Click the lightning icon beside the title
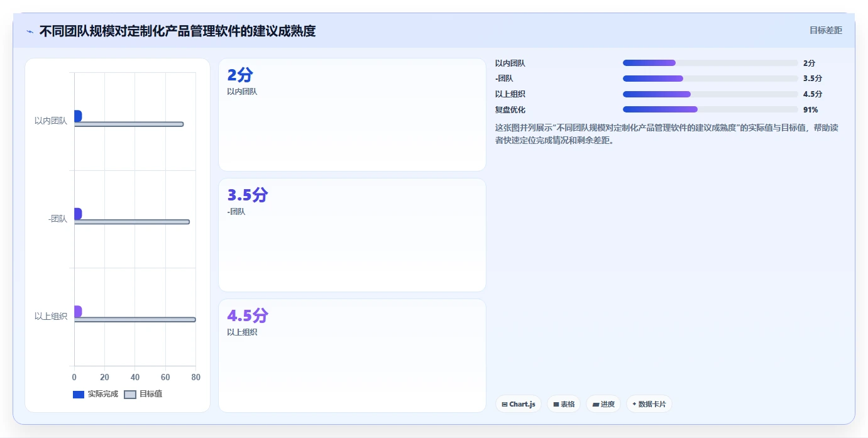Screen dimensions: 868x438 (x=30, y=31)
